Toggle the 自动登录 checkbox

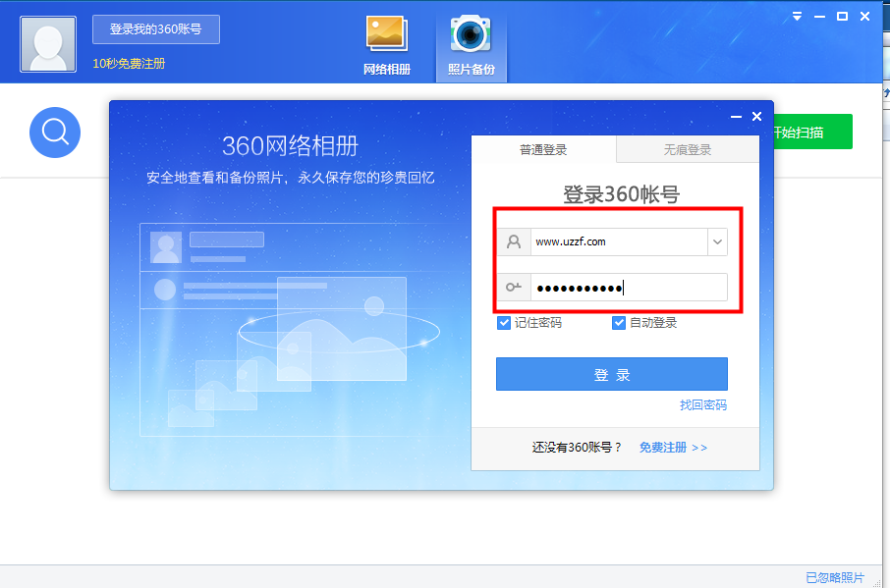coord(619,323)
